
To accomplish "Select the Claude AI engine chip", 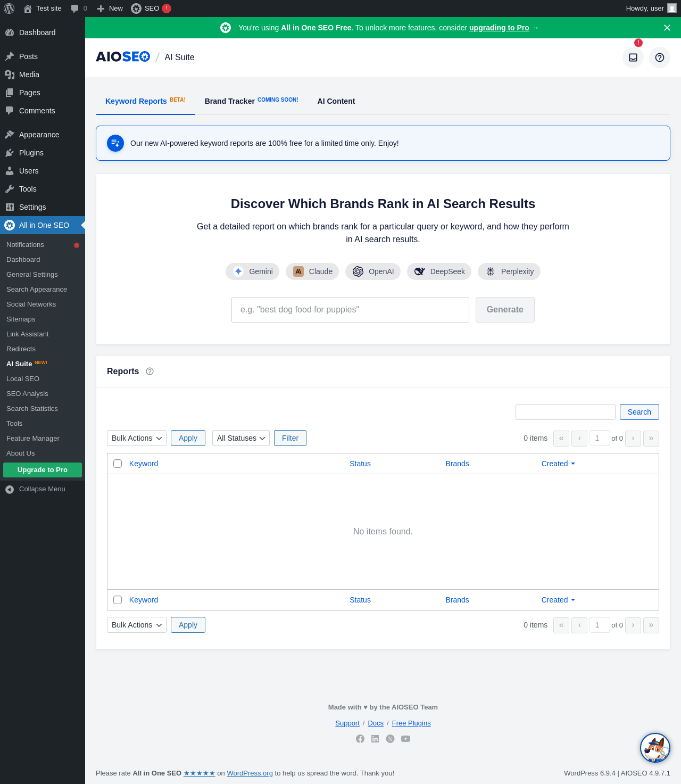I will tap(312, 271).
